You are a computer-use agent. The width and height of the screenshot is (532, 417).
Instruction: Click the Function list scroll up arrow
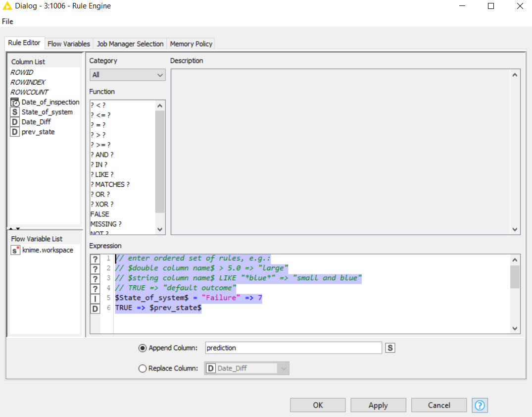click(x=160, y=106)
